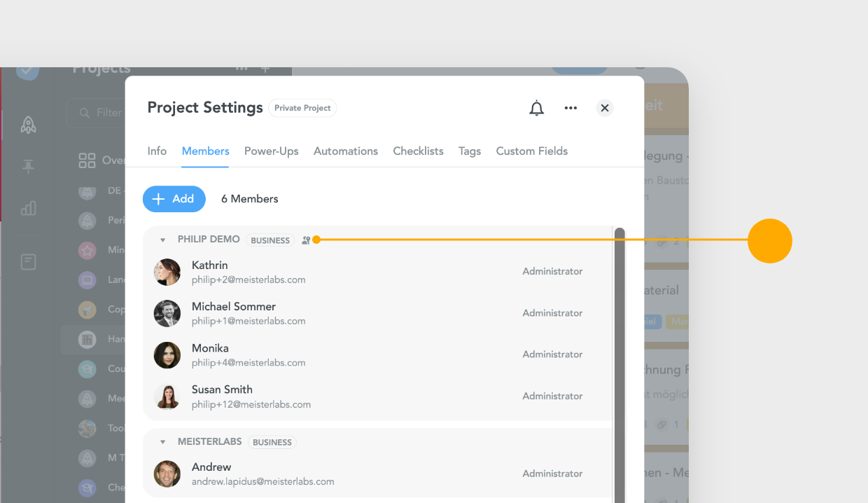Image resolution: width=868 pixels, height=503 pixels.
Task: Click the pin icon in the sidebar
Action: click(28, 167)
